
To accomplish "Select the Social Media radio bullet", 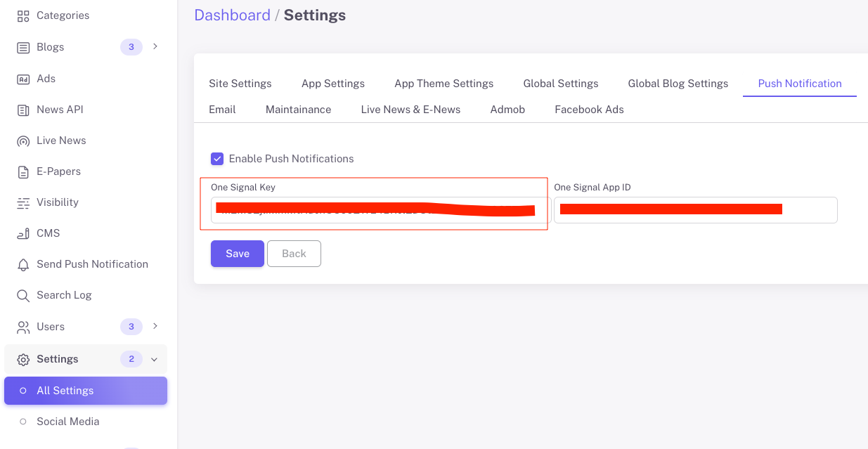I will (x=23, y=422).
